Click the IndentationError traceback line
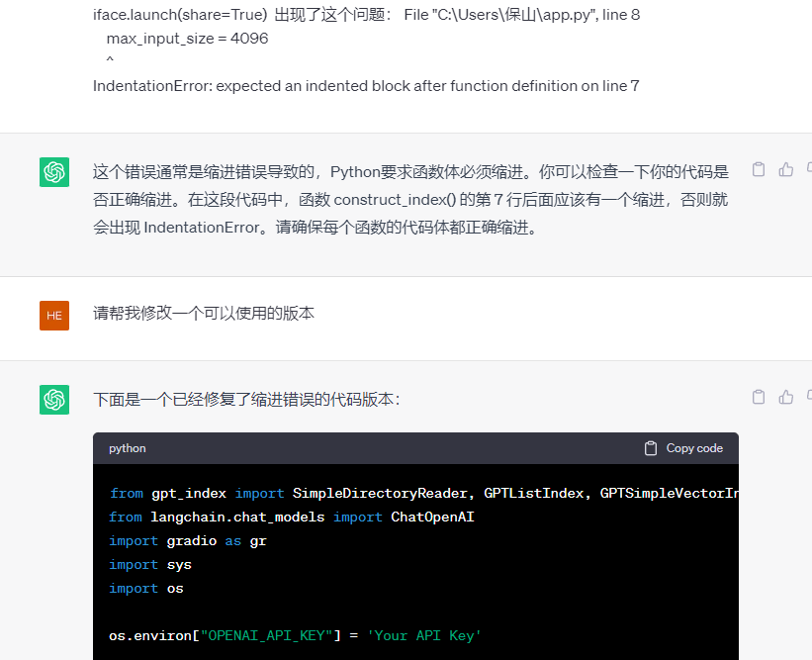This screenshot has width=812, height=660. 366,86
